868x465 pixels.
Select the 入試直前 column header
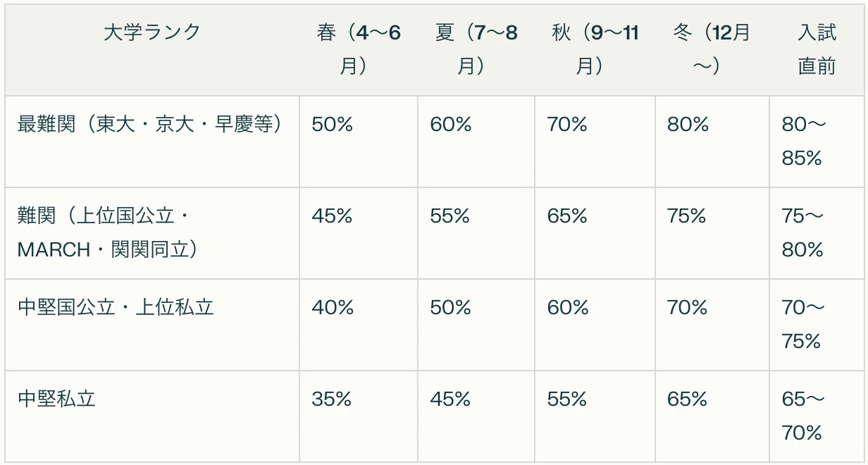[x=817, y=49]
